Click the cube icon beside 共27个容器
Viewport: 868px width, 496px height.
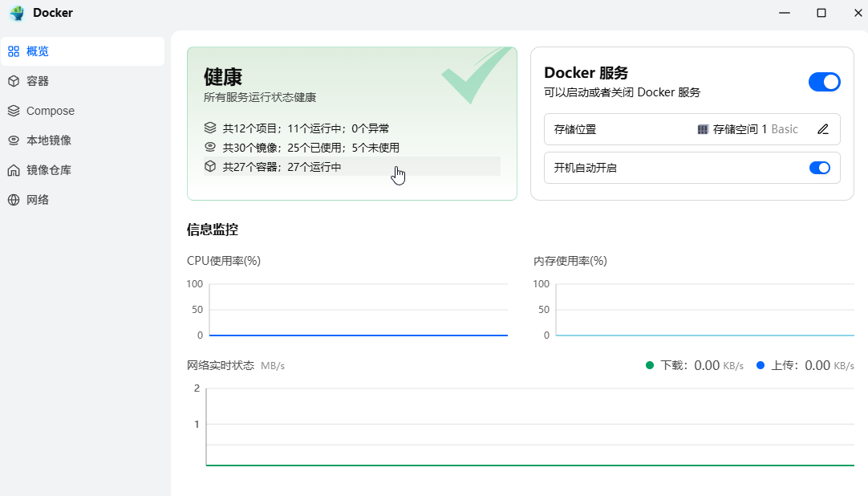tap(210, 167)
